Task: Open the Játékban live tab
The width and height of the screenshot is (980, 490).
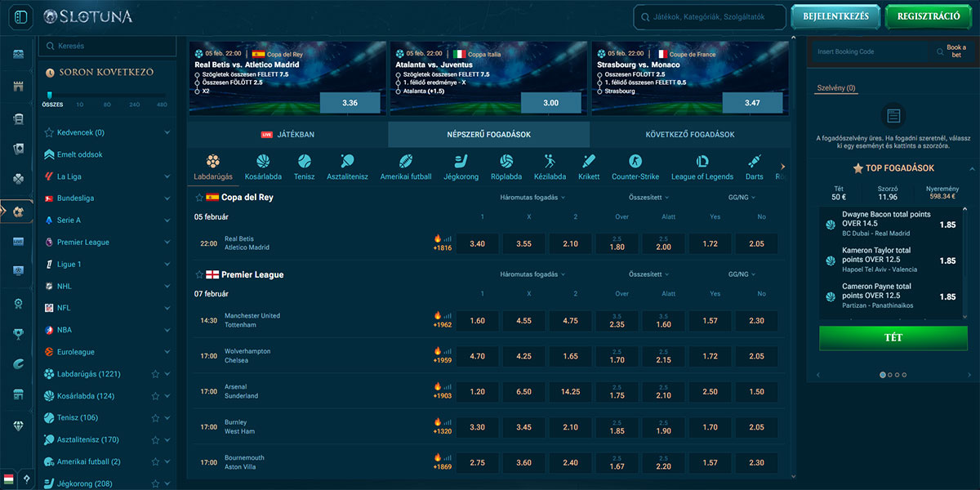Action: (x=287, y=135)
